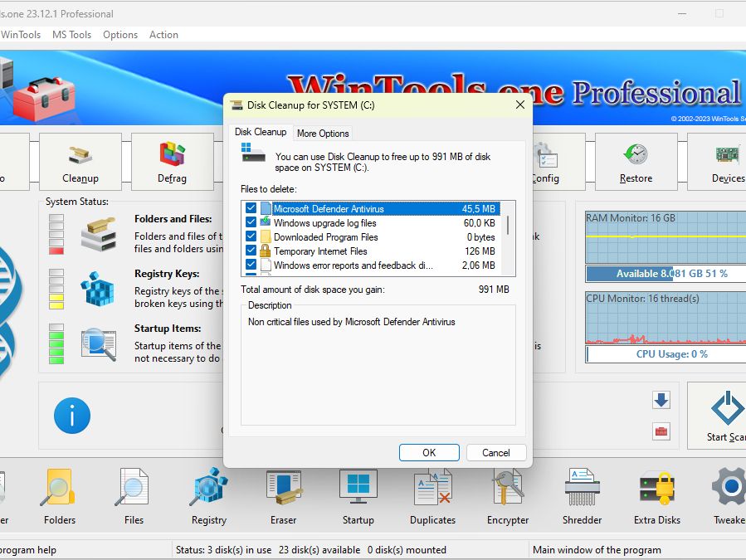Open the Options menu
This screenshot has height=560, width=746.
pyautogui.click(x=120, y=35)
